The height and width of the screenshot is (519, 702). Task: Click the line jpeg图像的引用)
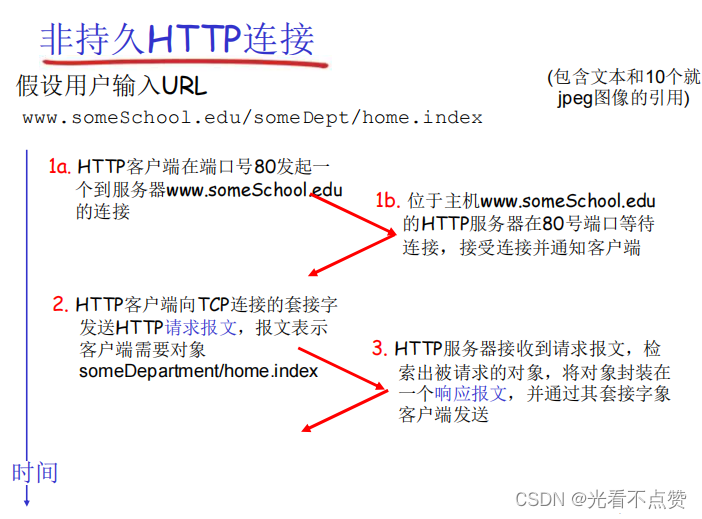623,98
